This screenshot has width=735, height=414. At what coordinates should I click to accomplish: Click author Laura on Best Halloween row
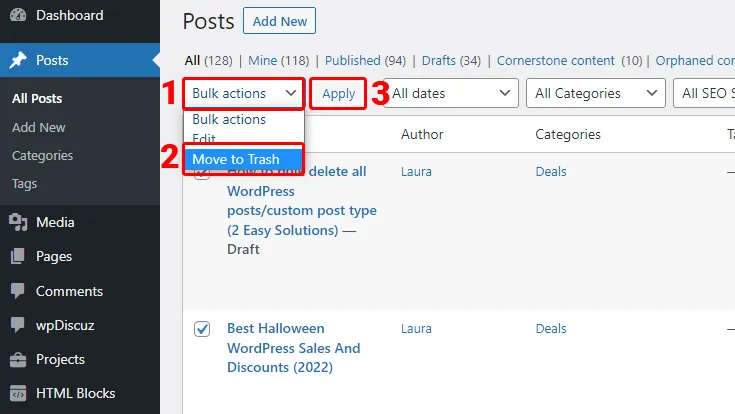tap(416, 329)
